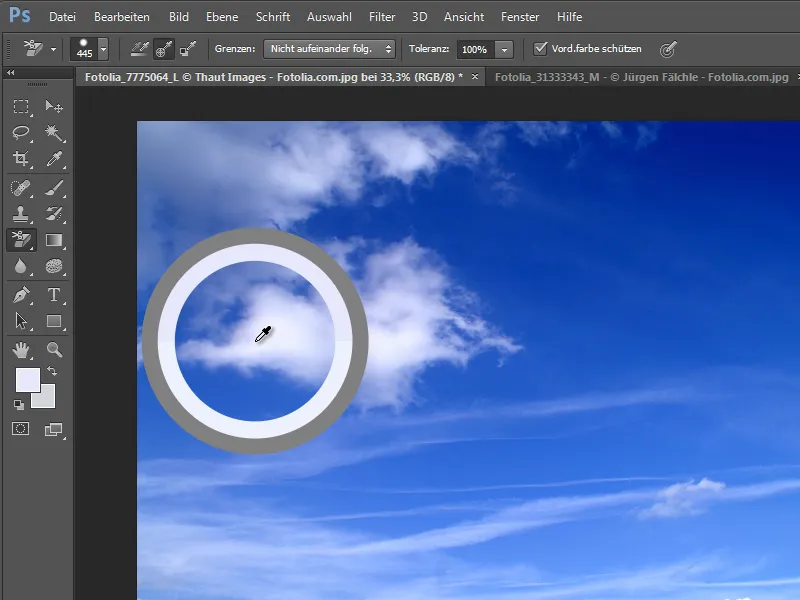Select the Clone Stamp tool
Screen dimensions: 800x600
point(21,214)
